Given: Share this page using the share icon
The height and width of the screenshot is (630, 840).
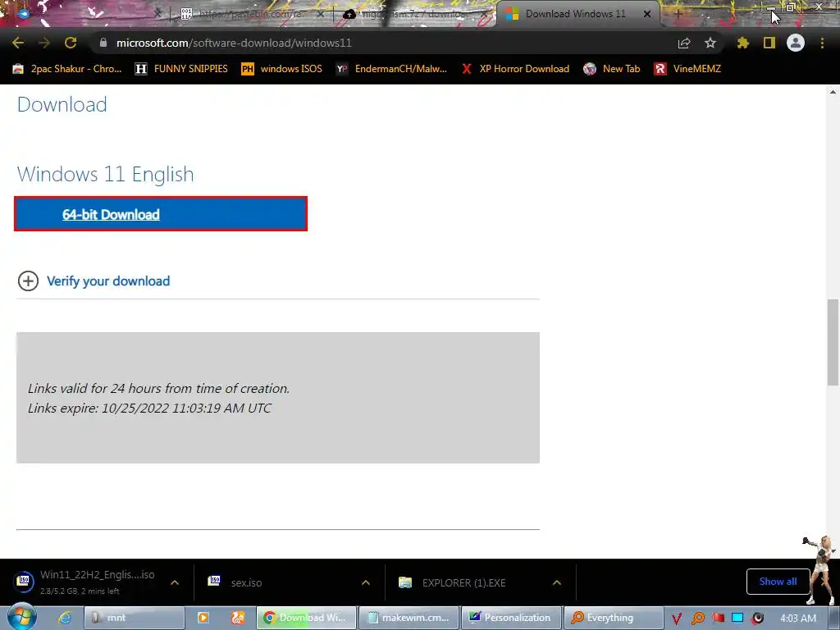Looking at the screenshot, I should click(x=684, y=43).
